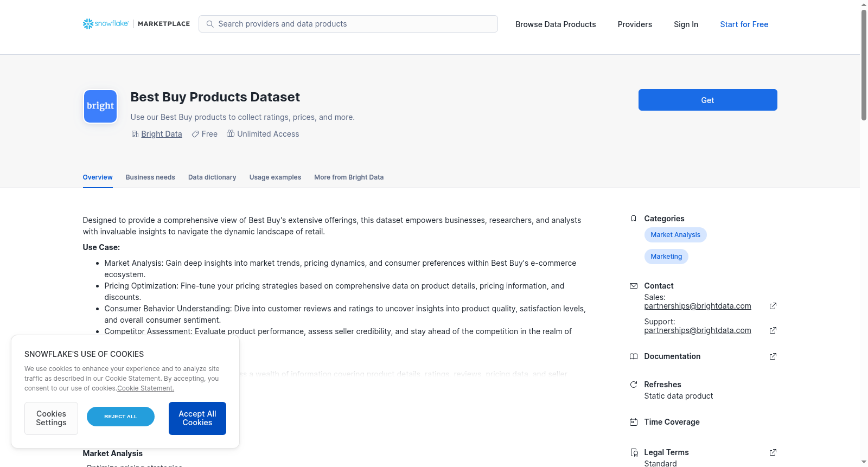Click the SNOWFLAKE'S USE OF COOKIES heading
868x467 pixels.
pos(84,354)
